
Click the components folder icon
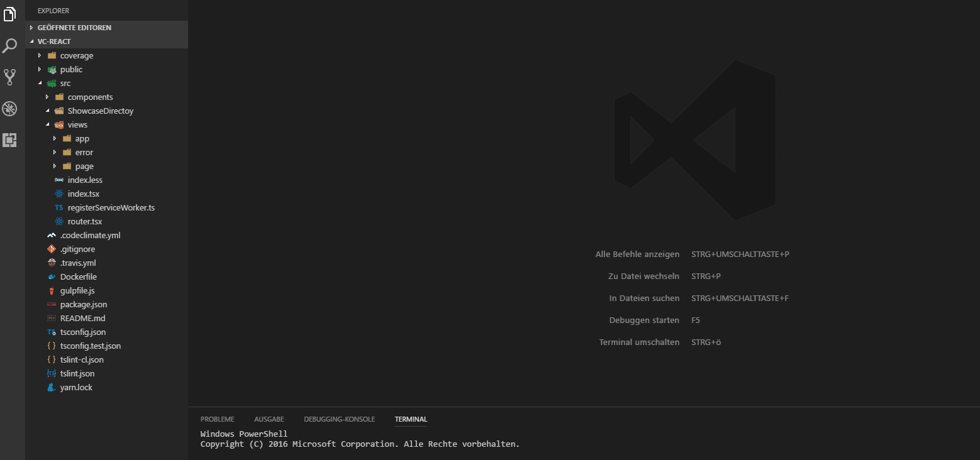[x=59, y=97]
